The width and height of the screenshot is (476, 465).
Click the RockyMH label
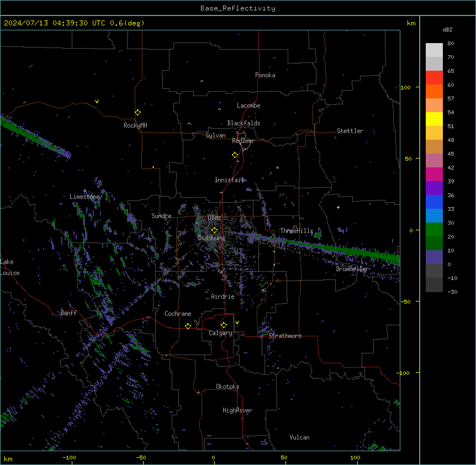135,125
